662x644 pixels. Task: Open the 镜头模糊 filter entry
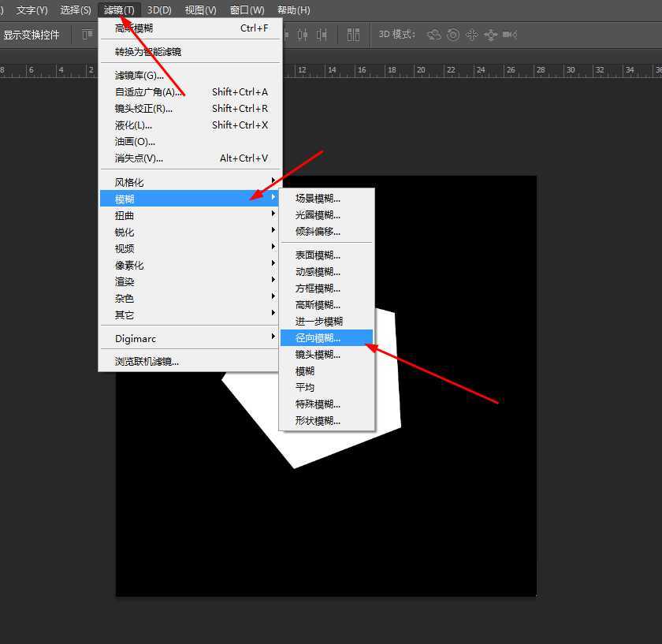[x=317, y=354]
